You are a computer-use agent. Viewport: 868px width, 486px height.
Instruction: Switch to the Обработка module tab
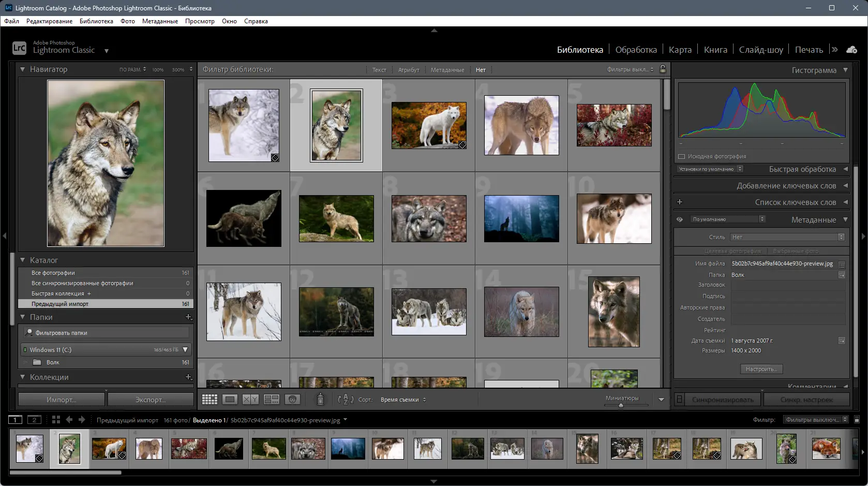pos(636,50)
